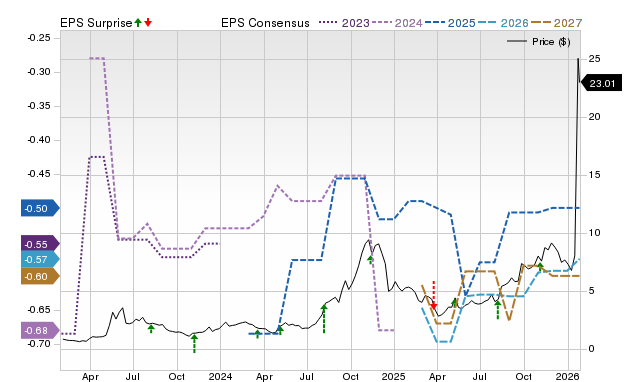Click the Price ($) legend entry
640x382 pixels.
[539, 42]
